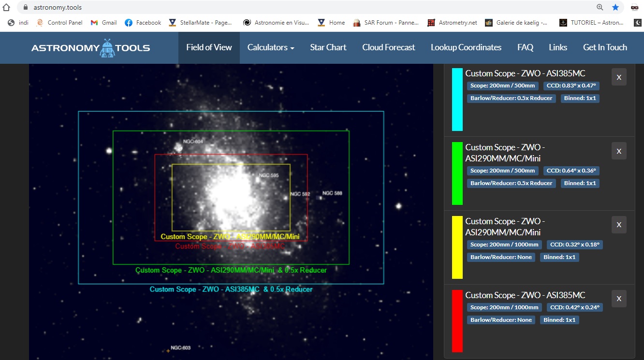Click the NGC 588 label on the sky image
Viewport: 644px width, 360px height.
pos(332,193)
